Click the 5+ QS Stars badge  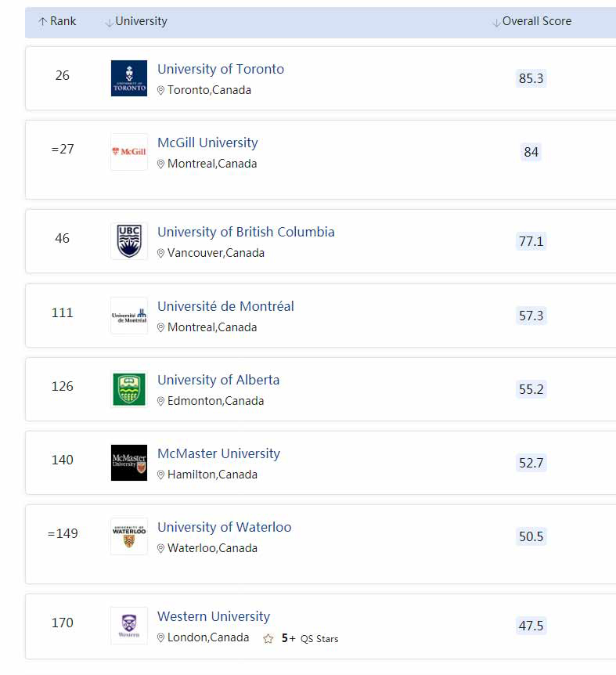[x=311, y=638]
